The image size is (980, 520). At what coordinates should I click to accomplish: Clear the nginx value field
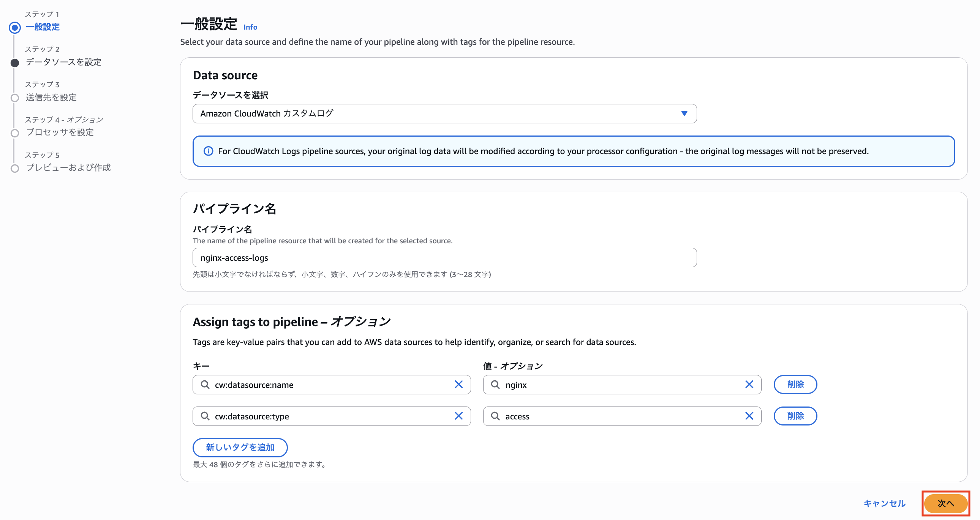click(x=749, y=384)
